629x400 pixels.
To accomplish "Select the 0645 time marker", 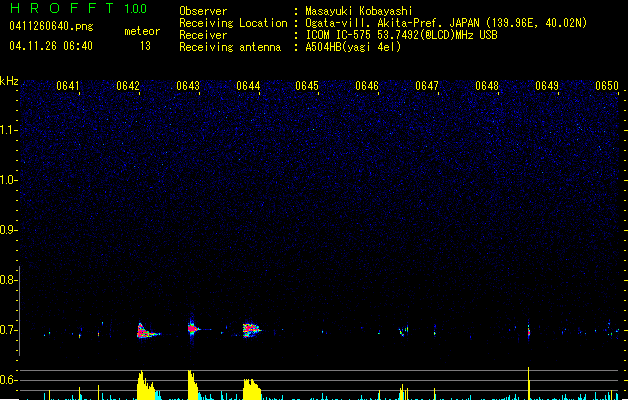I will tap(307, 87).
